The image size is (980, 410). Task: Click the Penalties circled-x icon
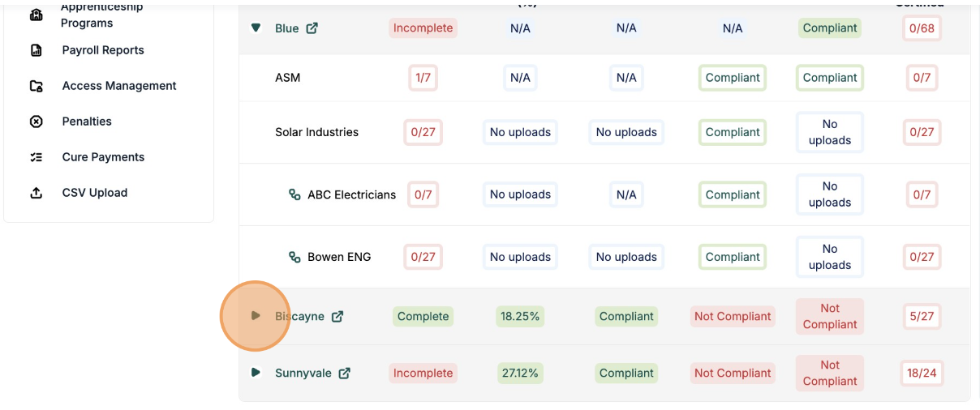point(37,122)
